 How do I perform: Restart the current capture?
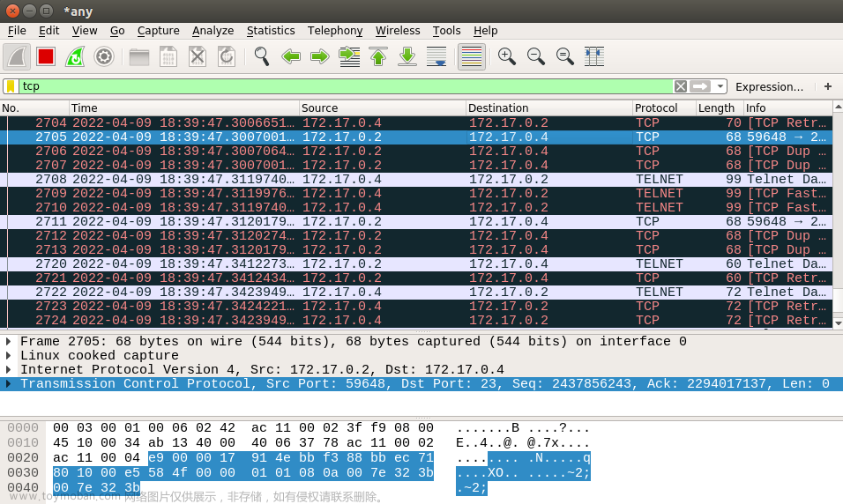click(x=75, y=56)
